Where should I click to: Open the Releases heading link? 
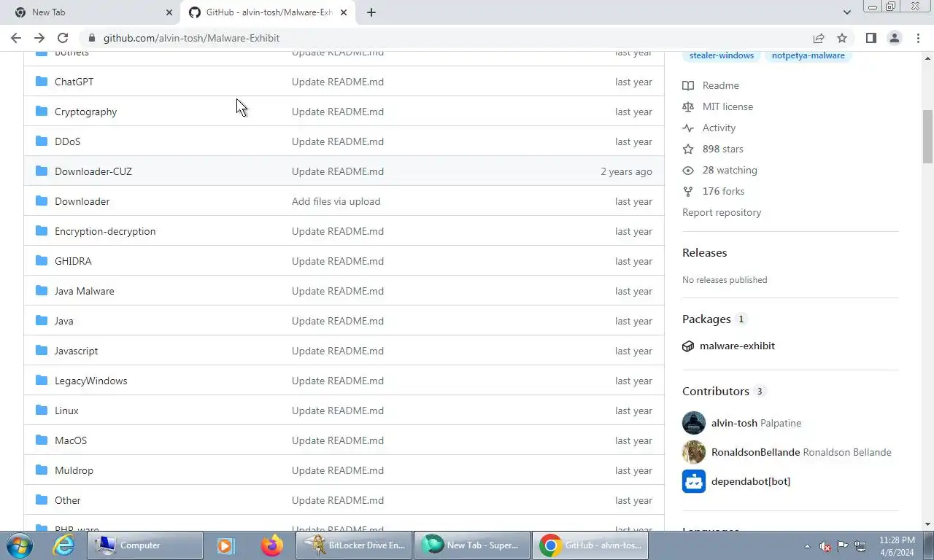coord(704,252)
